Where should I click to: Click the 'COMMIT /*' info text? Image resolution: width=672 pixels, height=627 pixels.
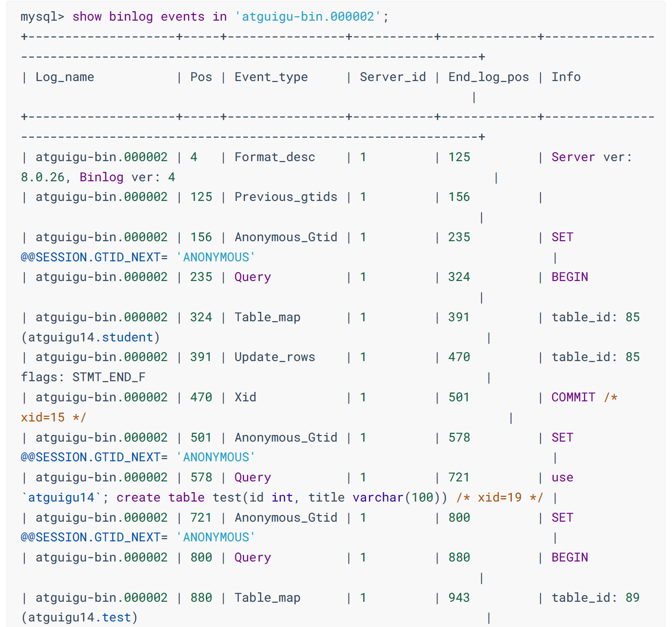click(x=584, y=398)
